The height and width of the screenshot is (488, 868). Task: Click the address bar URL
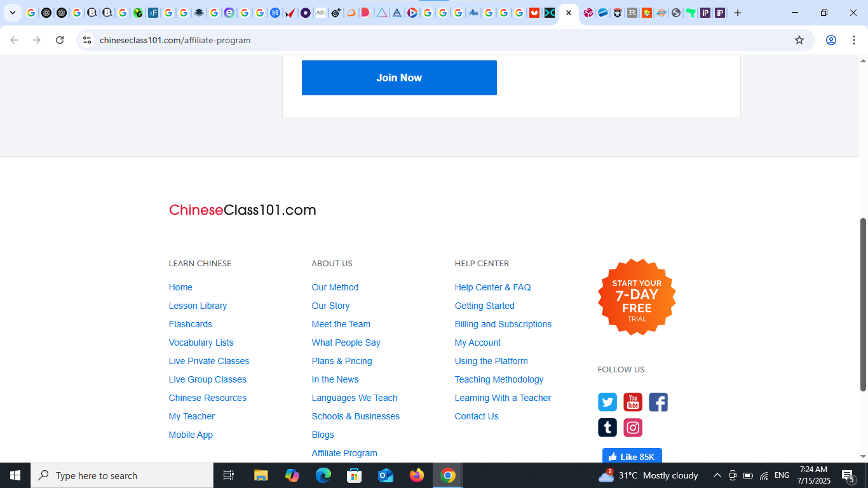point(175,40)
